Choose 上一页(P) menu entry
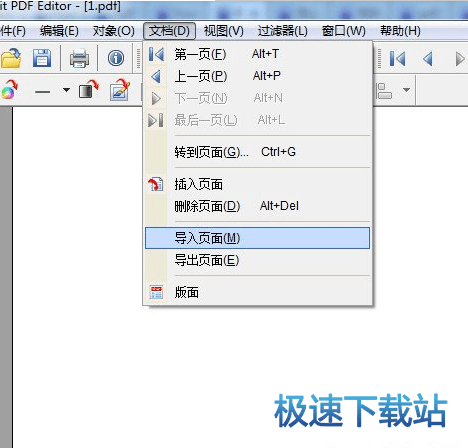The width and height of the screenshot is (468, 448). [257, 76]
